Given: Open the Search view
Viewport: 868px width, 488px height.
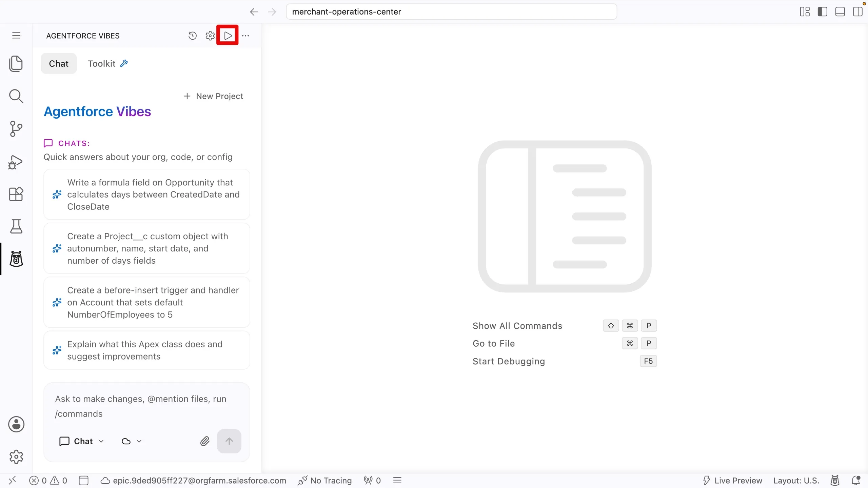Looking at the screenshot, I should (16, 96).
